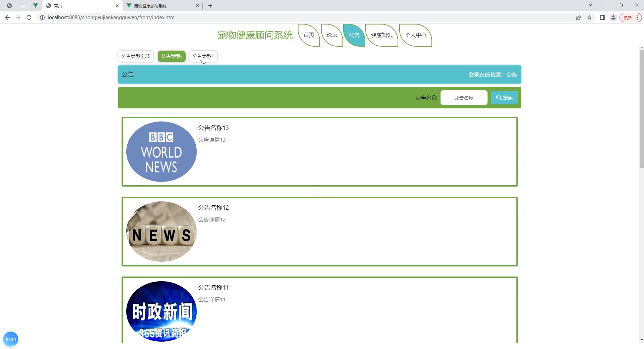644x349 pixels.
Task: Open the 健康知识 navigation item
Action: [x=382, y=35]
